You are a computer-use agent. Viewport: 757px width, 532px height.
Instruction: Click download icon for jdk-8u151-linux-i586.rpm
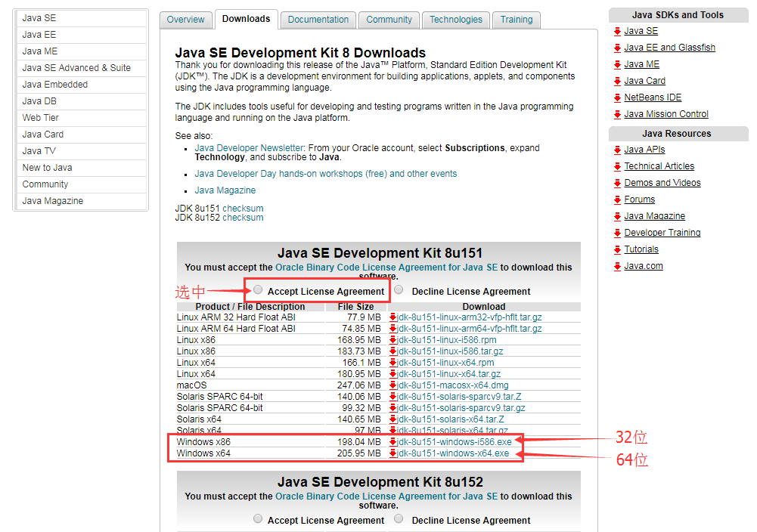[393, 340]
